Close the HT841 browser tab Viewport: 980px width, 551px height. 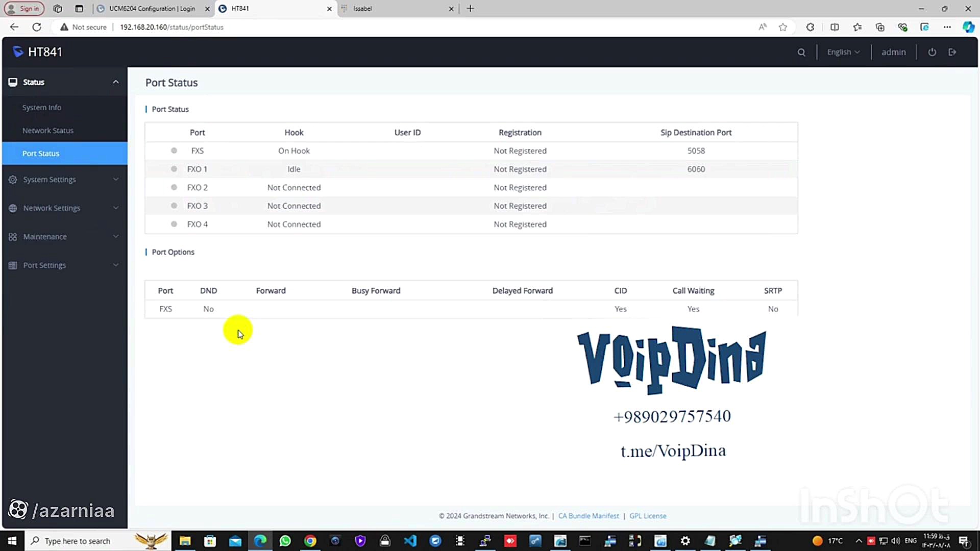click(329, 9)
